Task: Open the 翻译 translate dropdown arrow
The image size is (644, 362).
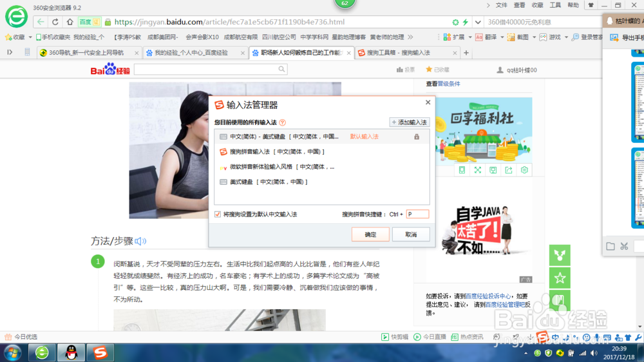Action: coord(502,37)
